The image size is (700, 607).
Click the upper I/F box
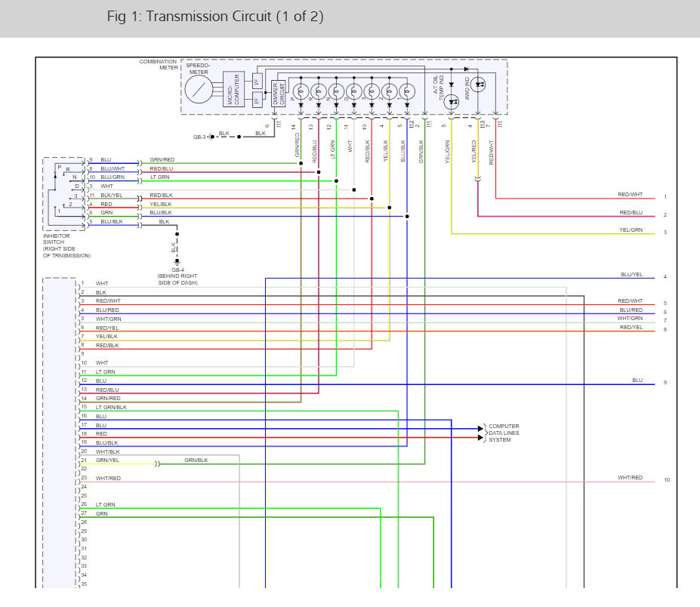(x=257, y=82)
